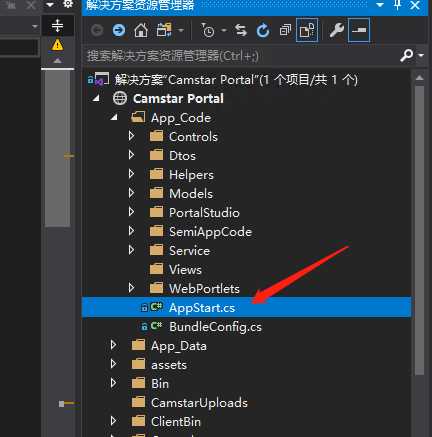This screenshot has width=432, height=437.
Task: Expand the assets folder
Action: click(113, 364)
